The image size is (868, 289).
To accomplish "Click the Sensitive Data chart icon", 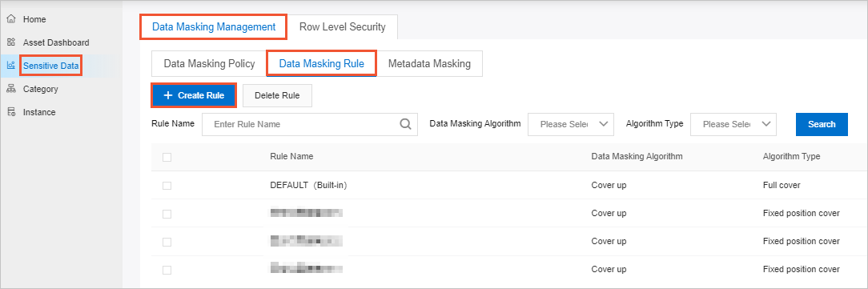I will [x=10, y=66].
